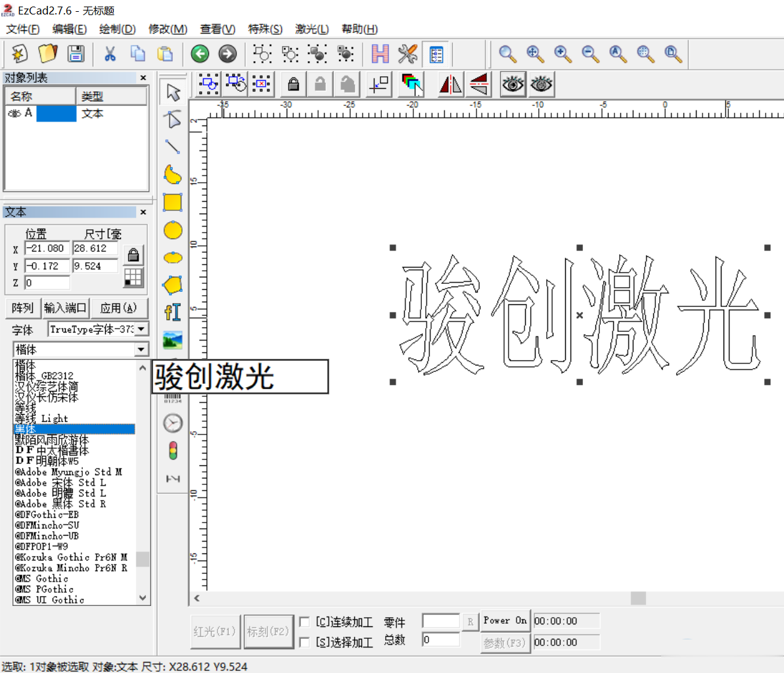Hide objects with the second eye icon
This screenshot has height=673, width=784.
click(541, 84)
